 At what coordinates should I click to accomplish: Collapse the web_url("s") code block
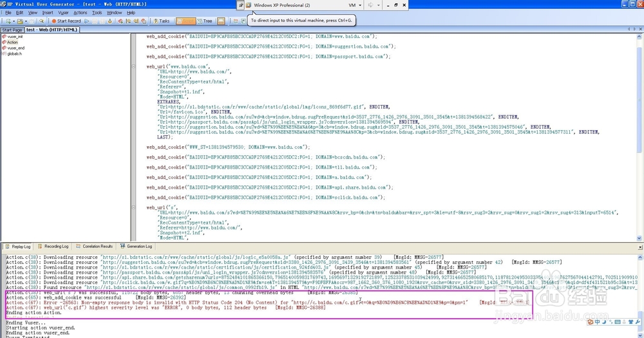coord(133,207)
